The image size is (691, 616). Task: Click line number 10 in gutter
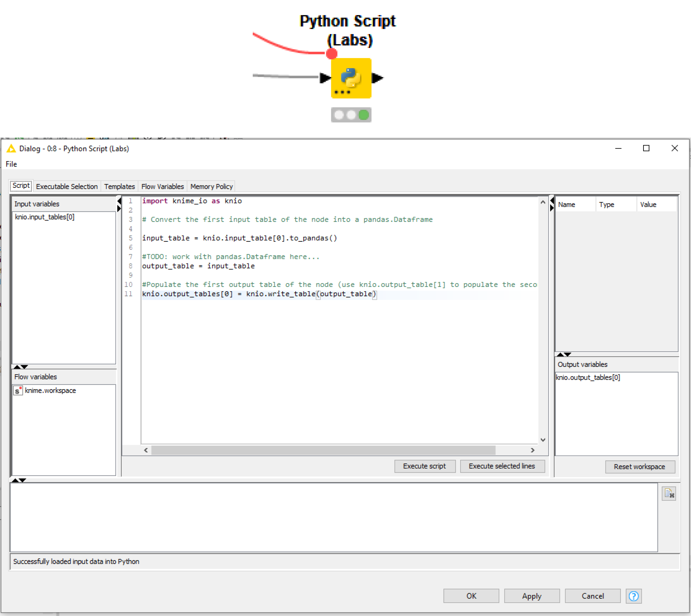[x=128, y=285]
